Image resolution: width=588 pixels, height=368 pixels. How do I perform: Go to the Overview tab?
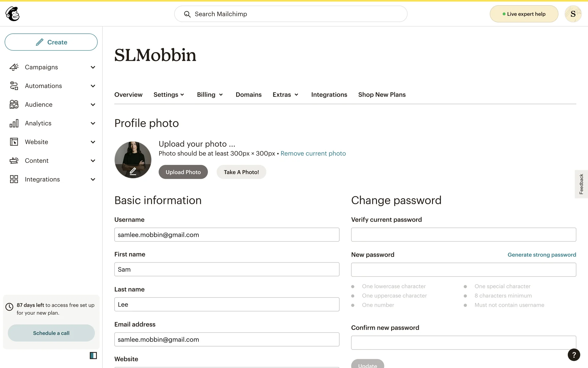click(x=128, y=95)
